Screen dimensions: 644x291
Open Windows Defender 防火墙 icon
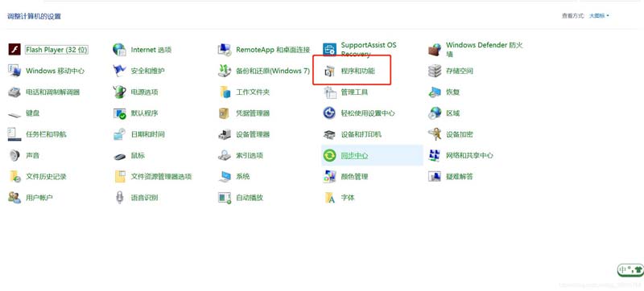435,50
